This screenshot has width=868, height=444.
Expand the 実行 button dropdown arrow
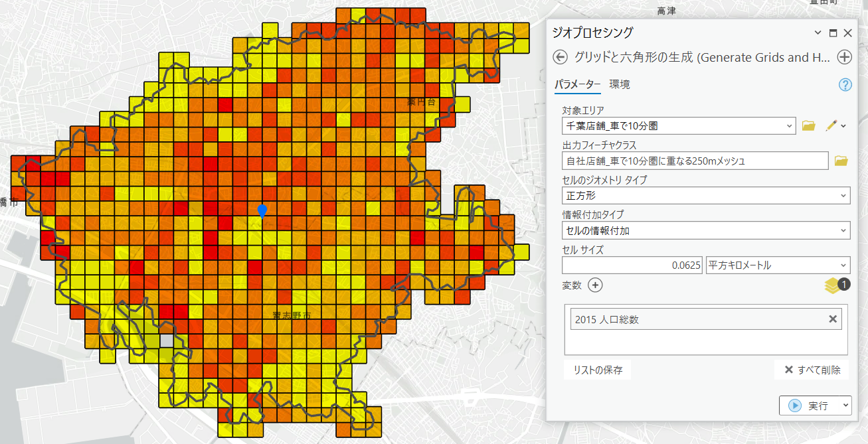coord(845,406)
